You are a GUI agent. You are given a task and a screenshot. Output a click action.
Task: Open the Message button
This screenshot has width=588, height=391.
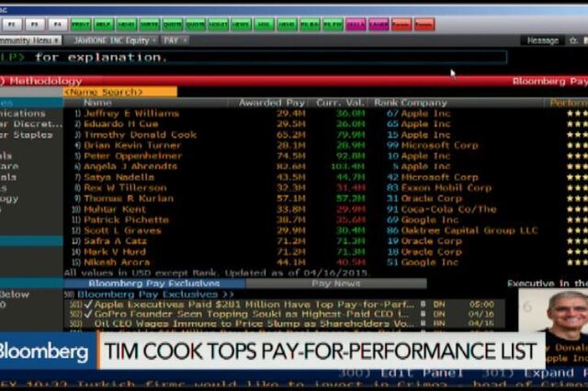click(542, 40)
